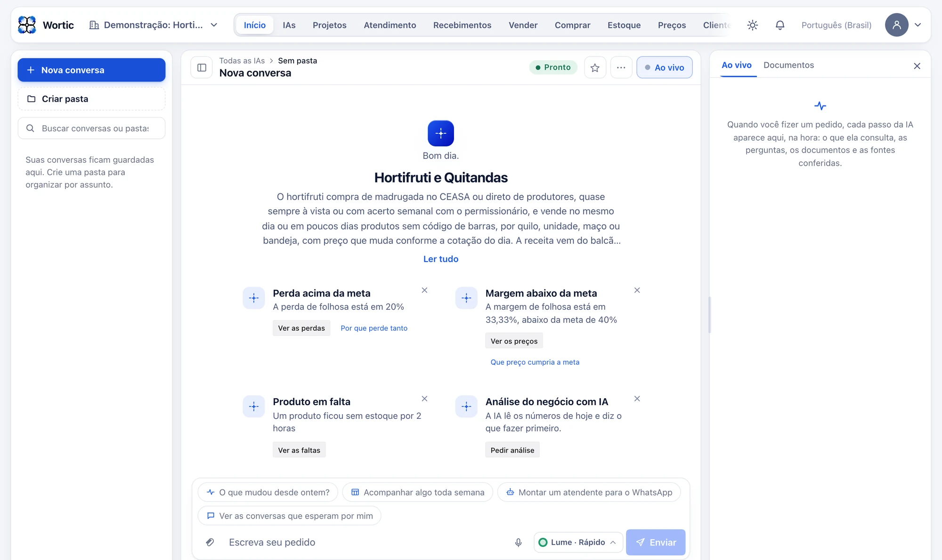Click the Enviar send button
Screen dimensions: 942x560
655,542
